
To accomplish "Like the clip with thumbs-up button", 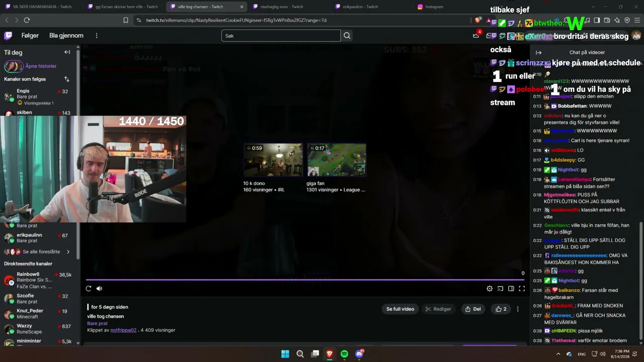I will (x=501, y=309).
